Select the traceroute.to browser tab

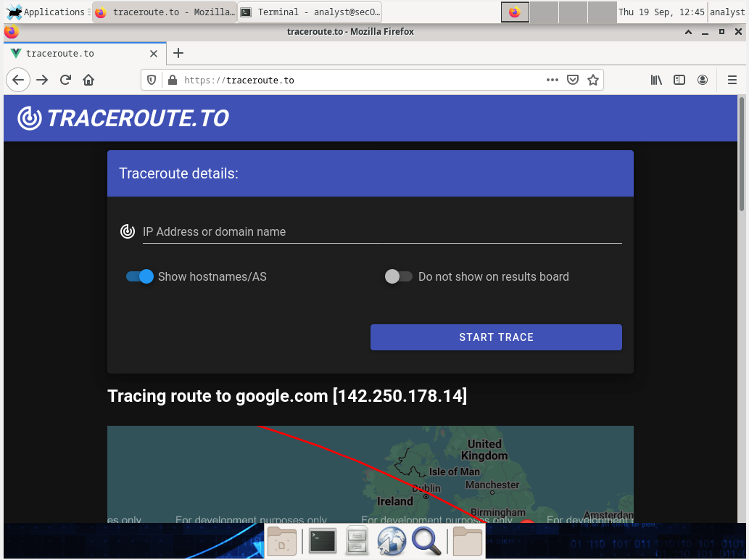click(85, 54)
